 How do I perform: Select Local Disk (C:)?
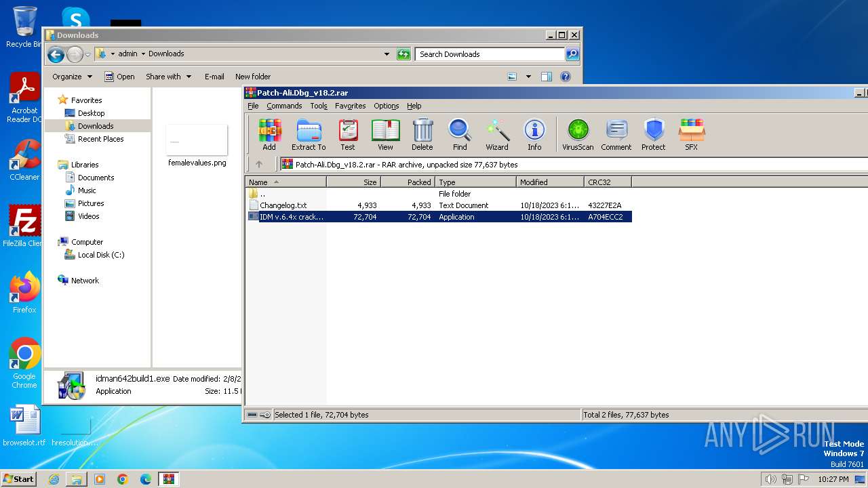[x=101, y=255]
